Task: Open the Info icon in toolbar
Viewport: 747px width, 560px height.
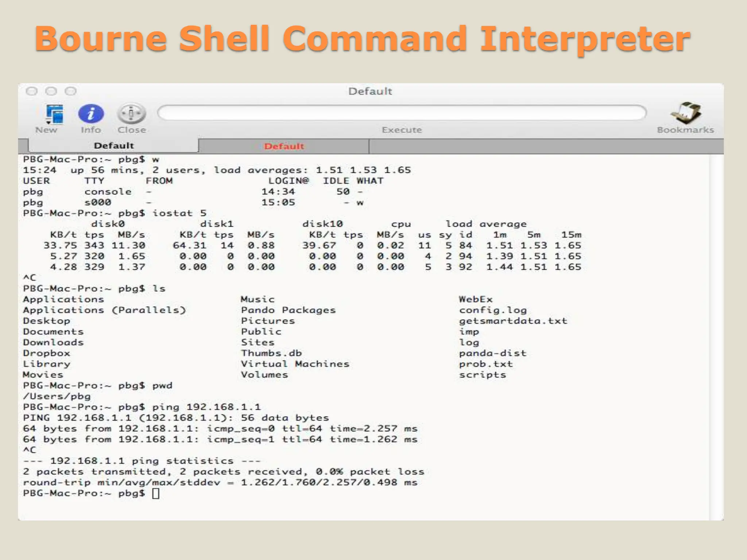Action: [x=91, y=114]
